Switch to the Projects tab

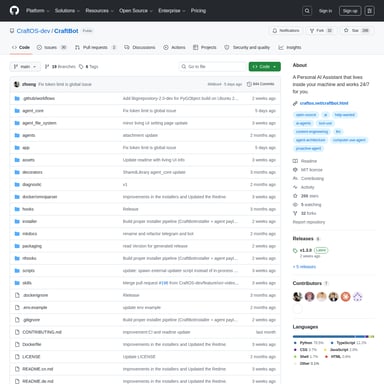(205, 47)
